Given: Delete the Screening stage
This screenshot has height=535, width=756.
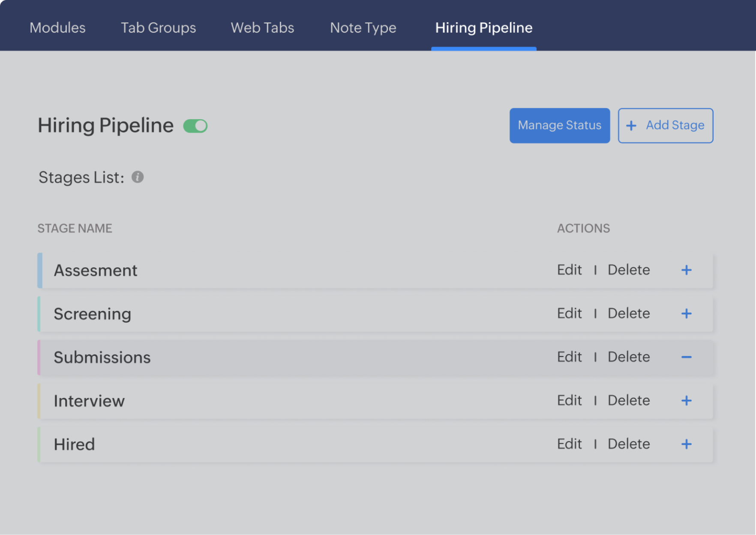Looking at the screenshot, I should point(629,314).
